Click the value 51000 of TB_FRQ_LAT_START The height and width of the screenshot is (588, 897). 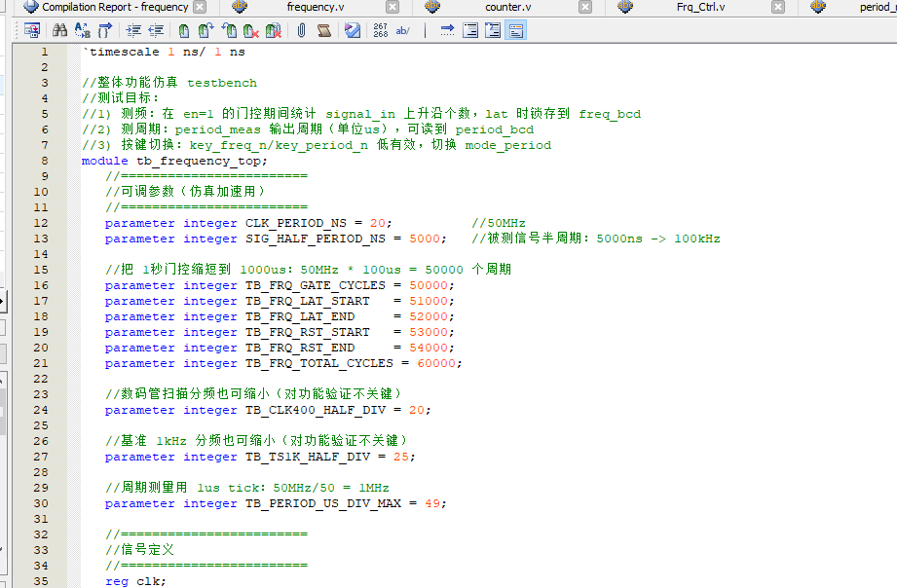pyautogui.click(x=428, y=301)
